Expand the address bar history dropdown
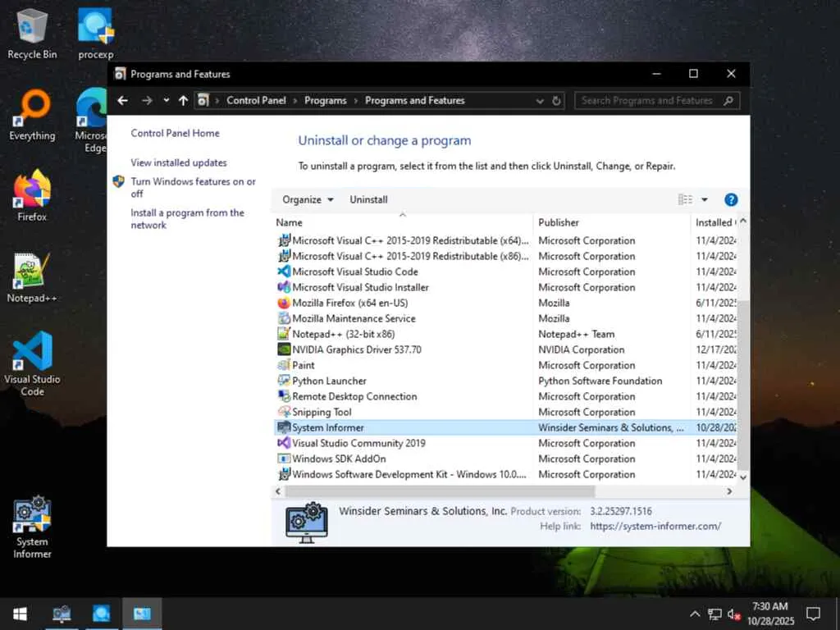The height and width of the screenshot is (630, 840). [540, 101]
